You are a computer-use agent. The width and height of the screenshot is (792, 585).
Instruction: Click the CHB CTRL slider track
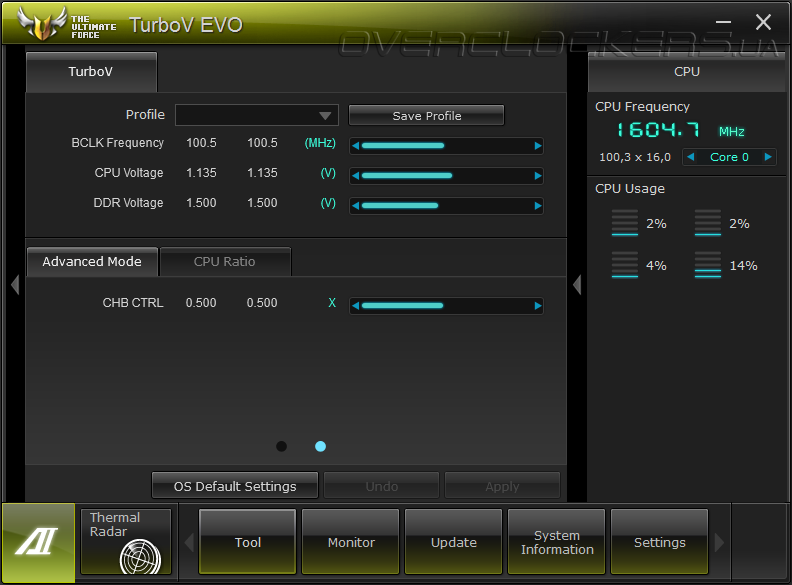(x=447, y=306)
